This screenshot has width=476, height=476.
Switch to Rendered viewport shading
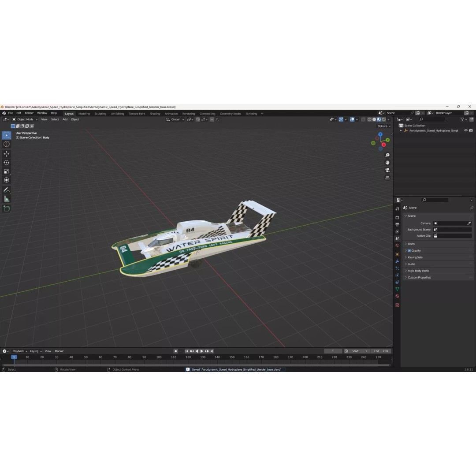384,119
